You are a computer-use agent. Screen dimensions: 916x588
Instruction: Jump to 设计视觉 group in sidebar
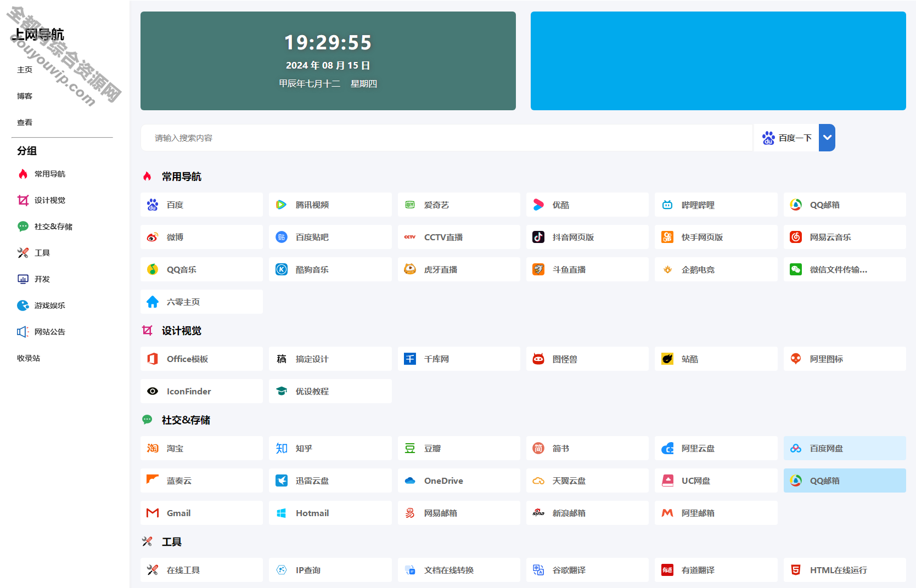(49, 200)
